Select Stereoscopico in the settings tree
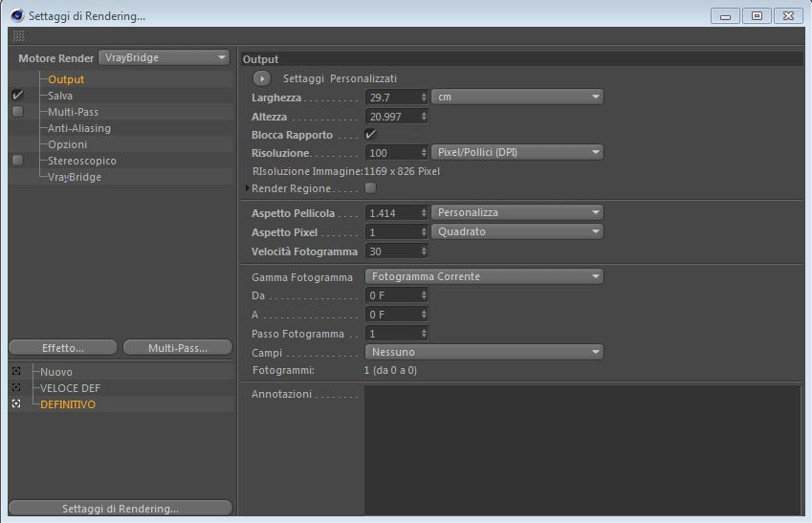 tap(82, 161)
